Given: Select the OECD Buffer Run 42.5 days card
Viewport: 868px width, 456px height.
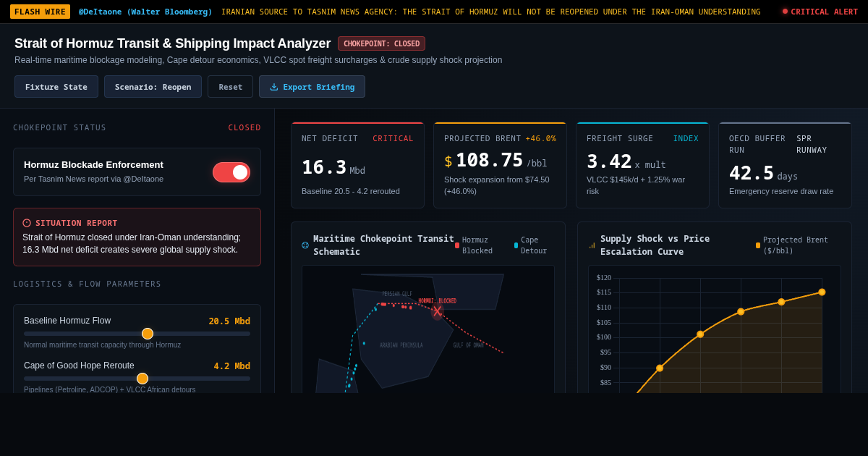Looking at the screenshot, I should (785, 165).
